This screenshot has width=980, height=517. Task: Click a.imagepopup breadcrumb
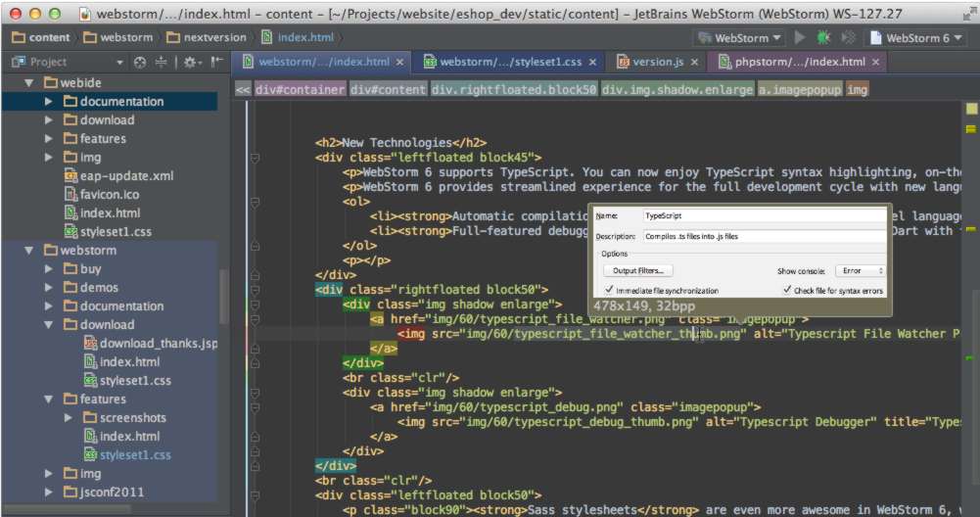tap(800, 89)
